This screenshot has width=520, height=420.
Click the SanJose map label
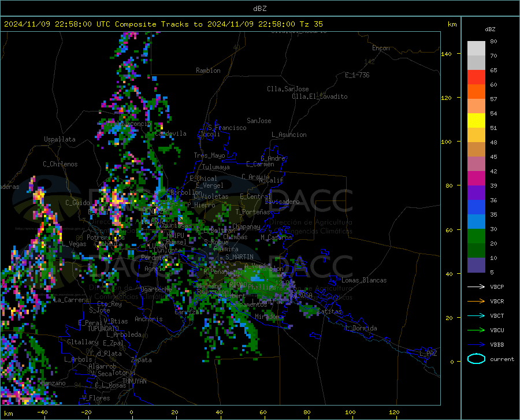pyautogui.click(x=259, y=121)
